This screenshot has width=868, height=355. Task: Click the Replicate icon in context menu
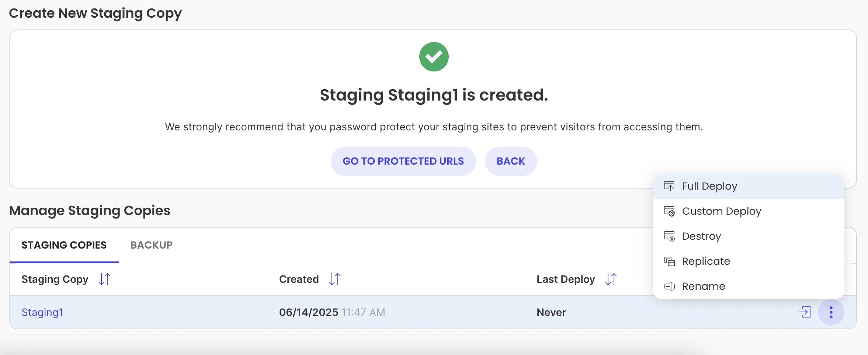669,261
